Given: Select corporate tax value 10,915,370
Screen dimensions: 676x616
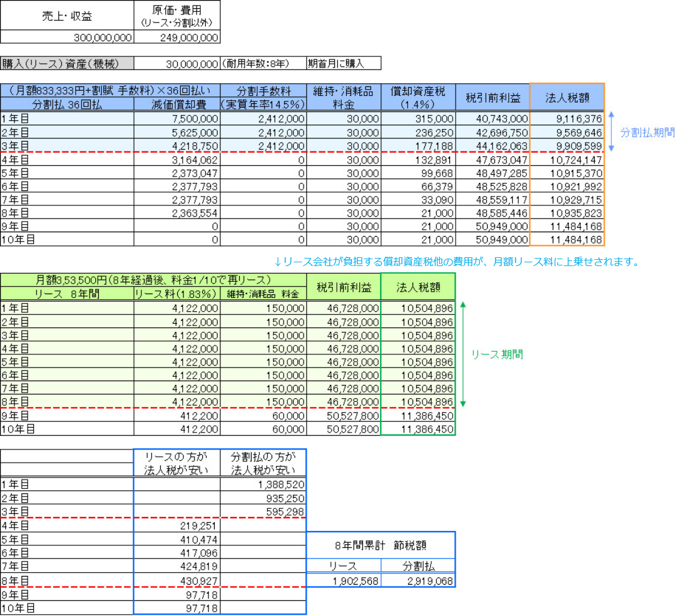Looking at the screenshot, I should click(567, 173).
